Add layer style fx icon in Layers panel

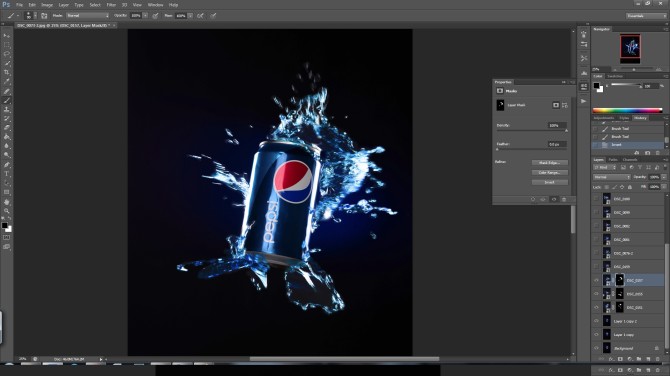[611, 359]
